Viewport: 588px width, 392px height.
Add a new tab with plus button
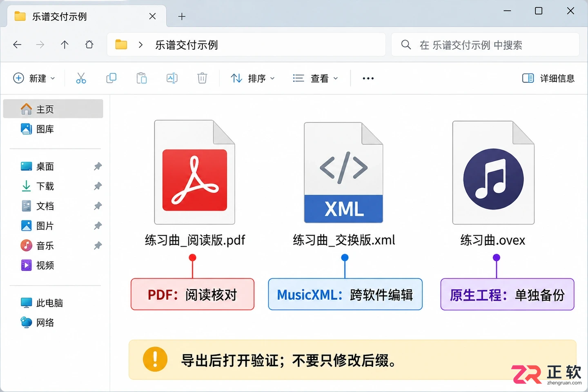click(x=182, y=16)
